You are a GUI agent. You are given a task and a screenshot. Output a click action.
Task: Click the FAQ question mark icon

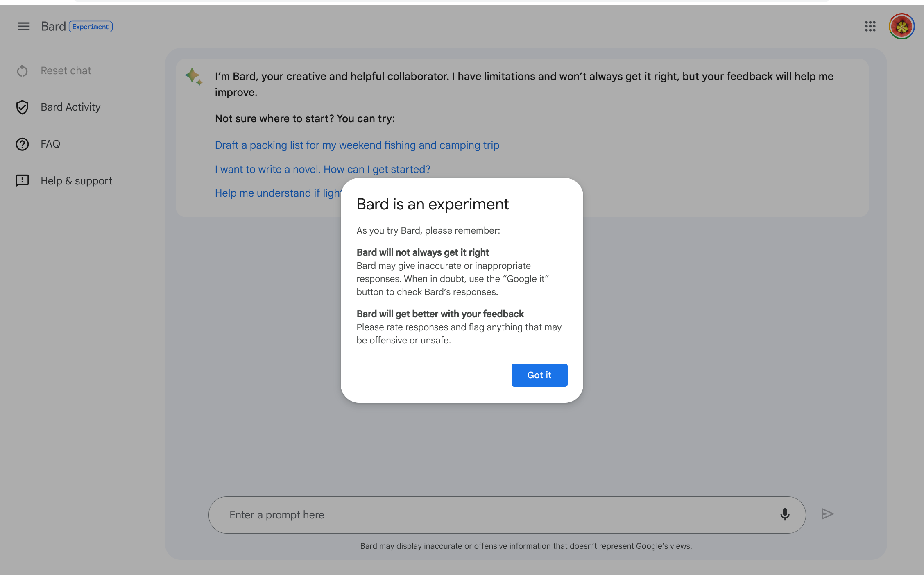coord(23,144)
